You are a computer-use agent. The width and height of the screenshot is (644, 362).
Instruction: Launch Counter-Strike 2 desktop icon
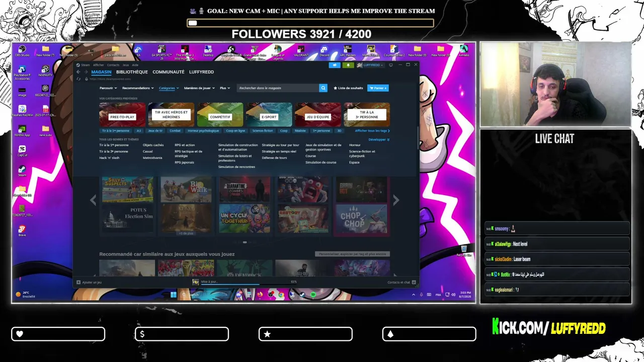click(x=394, y=51)
